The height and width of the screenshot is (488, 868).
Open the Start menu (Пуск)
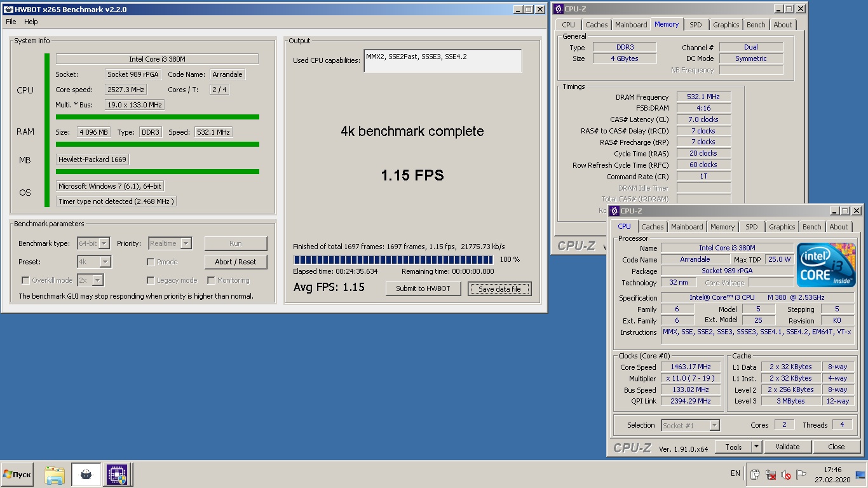(x=17, y=475)
